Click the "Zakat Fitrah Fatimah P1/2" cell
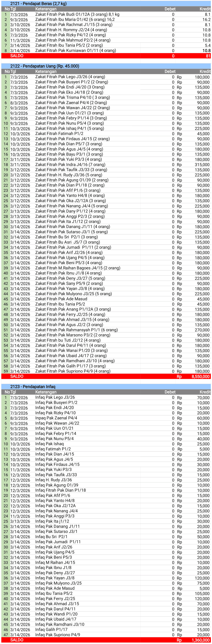The width and height of the screenshot is (212, 644). pos(59,133)
